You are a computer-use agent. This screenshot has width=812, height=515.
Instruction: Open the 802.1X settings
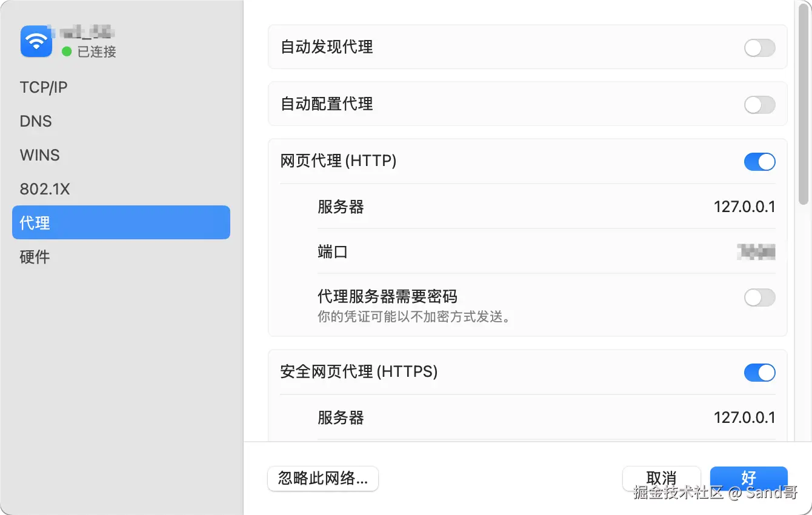click(x=45, y=188)
